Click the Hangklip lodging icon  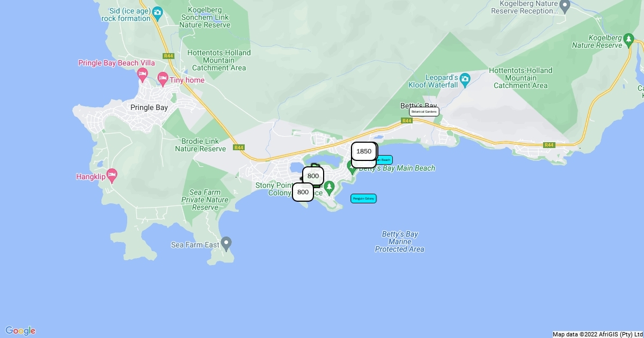[x=112, y=175]
